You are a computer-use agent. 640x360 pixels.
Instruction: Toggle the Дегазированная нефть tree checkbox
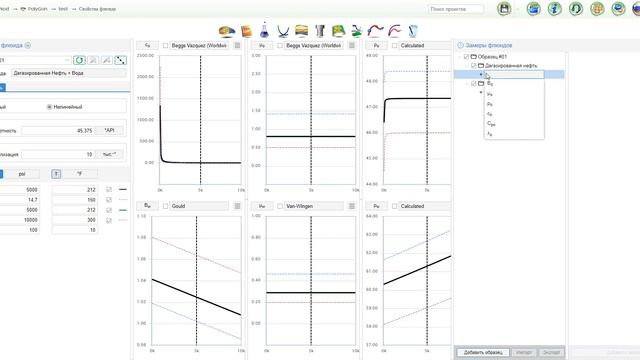click(x=473, y=66)
